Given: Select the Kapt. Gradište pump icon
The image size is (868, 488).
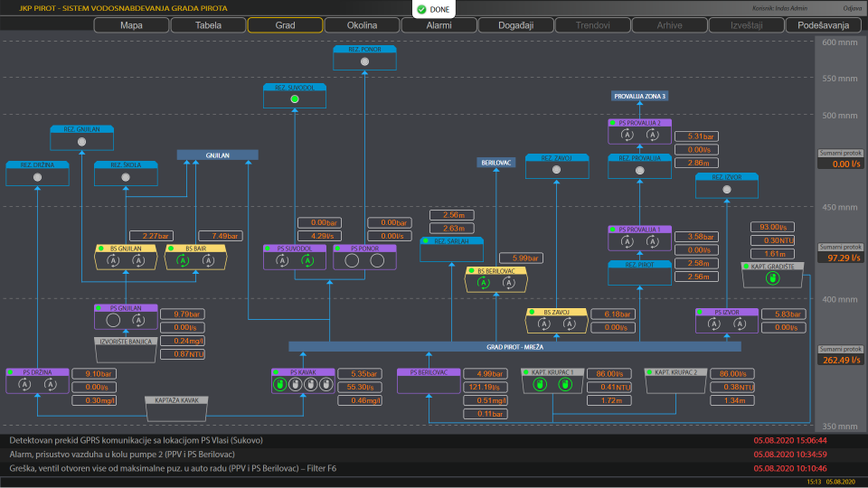Looking at the screenshot, I should point(771,278).
